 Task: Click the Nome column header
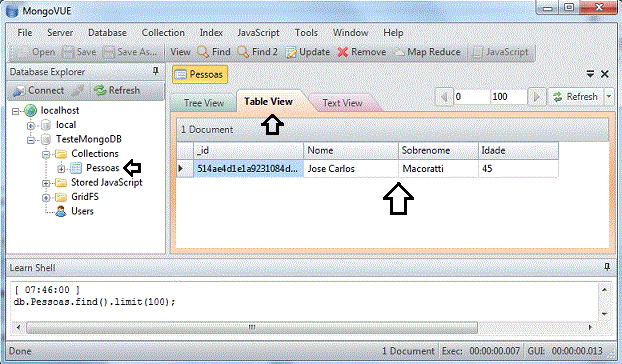[x=351, y=151]
